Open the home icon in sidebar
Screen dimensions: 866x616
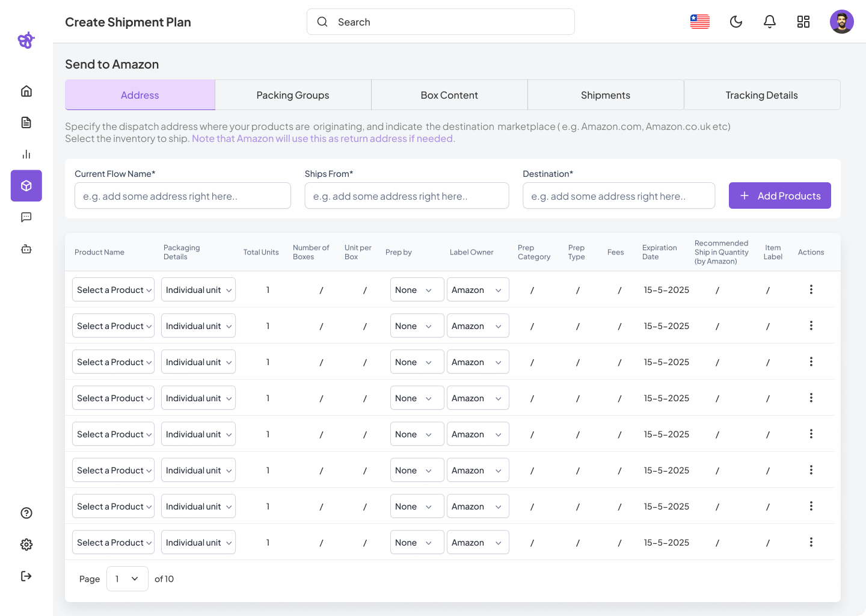click(x=26, y=91)
